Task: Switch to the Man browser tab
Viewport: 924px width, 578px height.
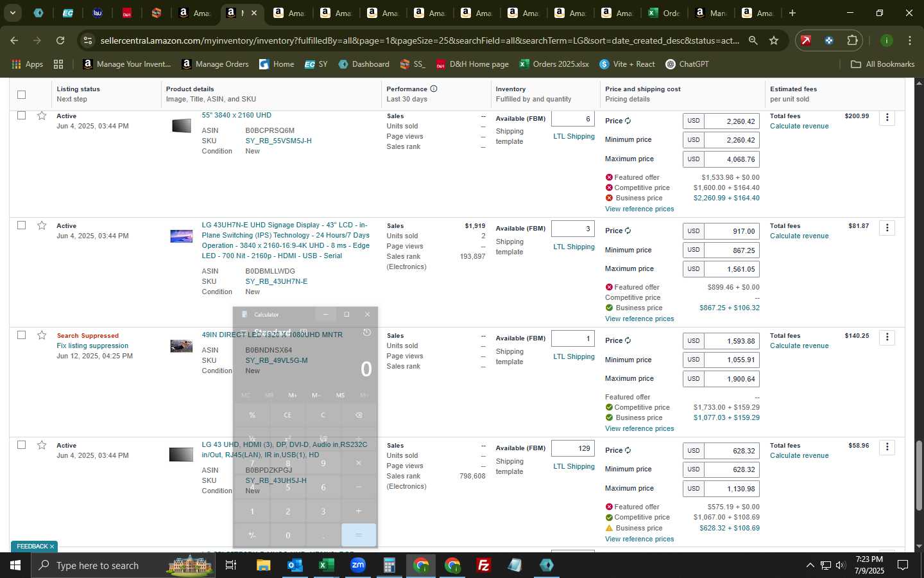Action: pyautogui.click(x=711, y=13)
